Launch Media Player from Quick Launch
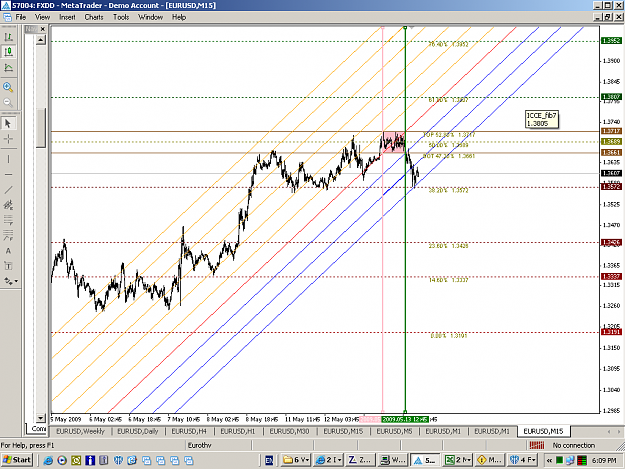625x469 pixels. (x=62, y=460)
